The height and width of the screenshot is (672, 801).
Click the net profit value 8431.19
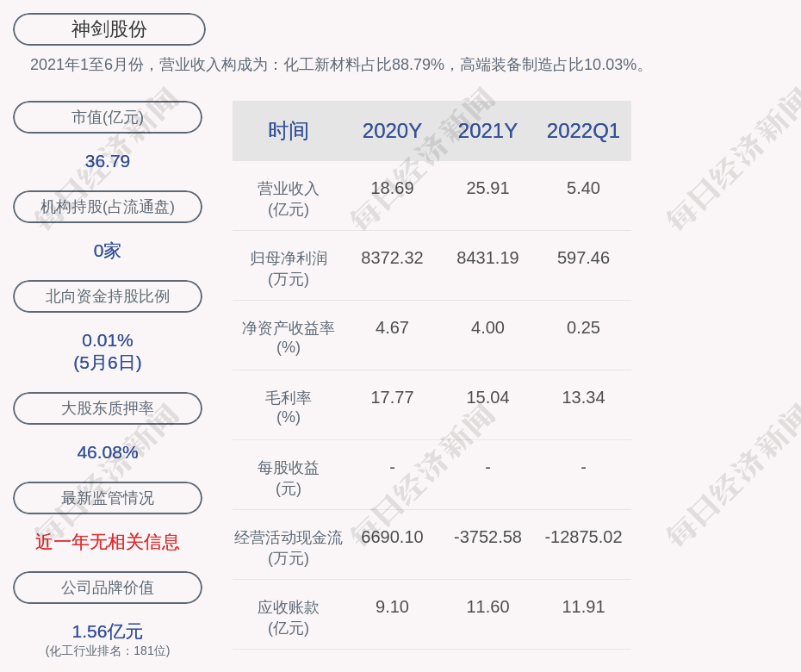tap(487, 258)
